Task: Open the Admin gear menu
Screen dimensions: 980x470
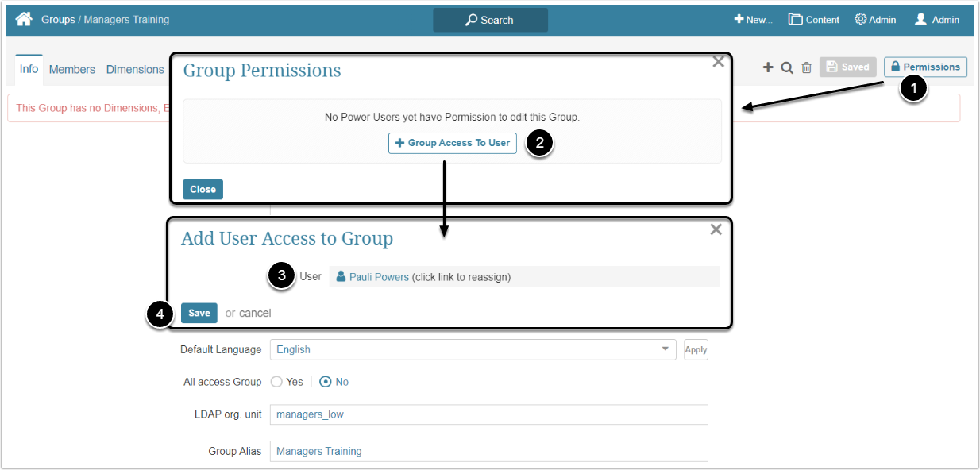Action: pyautogui.click(x=875, y=20)
